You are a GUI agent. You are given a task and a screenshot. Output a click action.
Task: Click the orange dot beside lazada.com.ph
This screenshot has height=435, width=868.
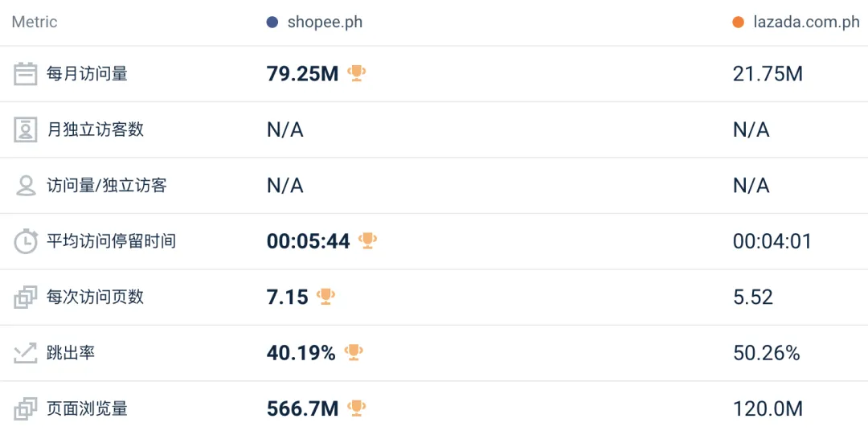(x=739, y=23)
